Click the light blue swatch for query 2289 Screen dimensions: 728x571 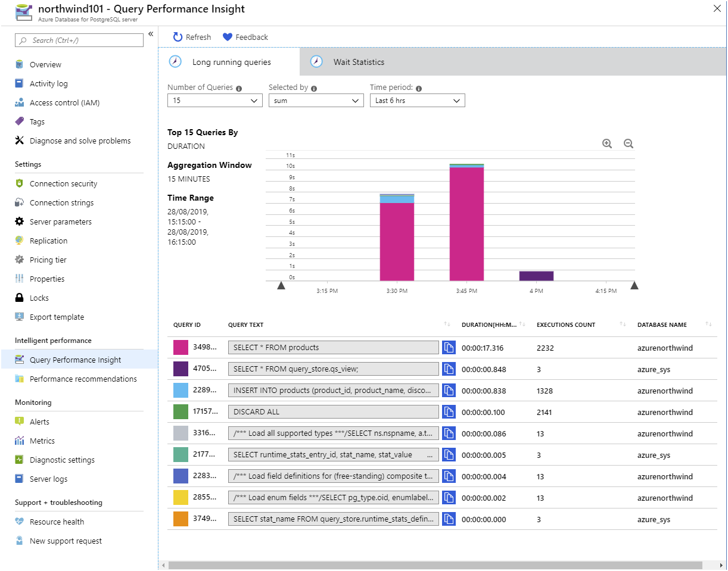coord(181,391)
